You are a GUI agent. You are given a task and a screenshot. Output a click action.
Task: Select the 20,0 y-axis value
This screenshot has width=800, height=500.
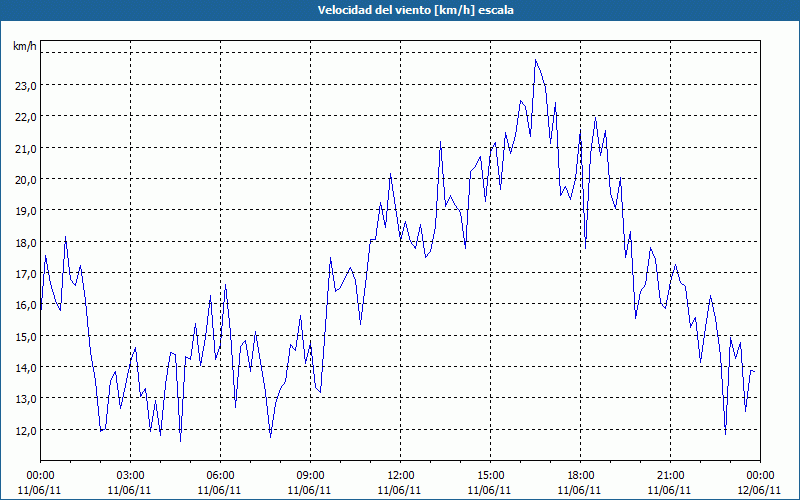click(x=26, y=180)
